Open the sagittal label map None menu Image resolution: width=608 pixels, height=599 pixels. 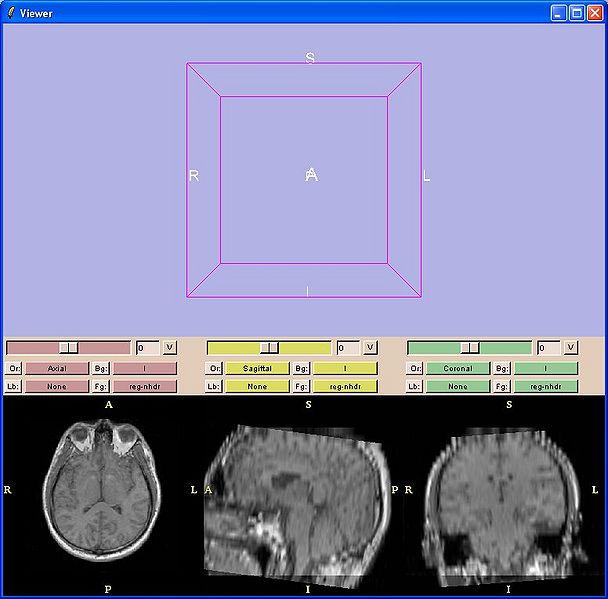(257, 386)
